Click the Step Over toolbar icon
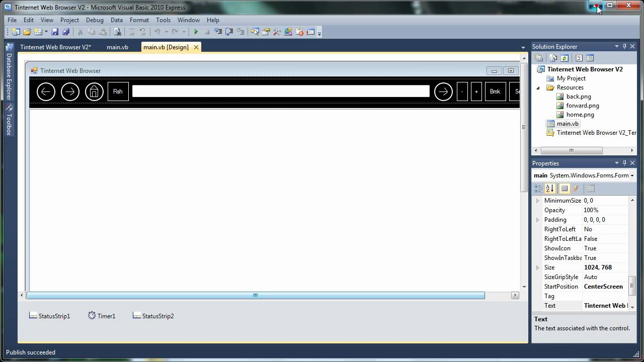Screen dimensions: 644x362 (x=229, y=32)
